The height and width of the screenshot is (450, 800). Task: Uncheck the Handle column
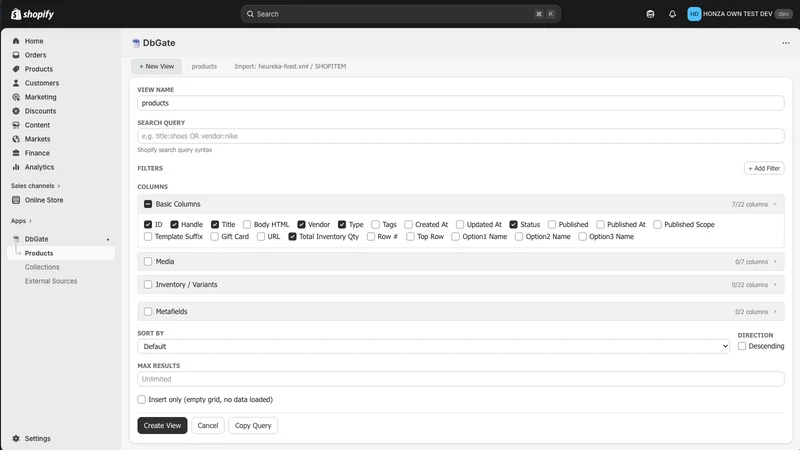click(x=174, y=224)
